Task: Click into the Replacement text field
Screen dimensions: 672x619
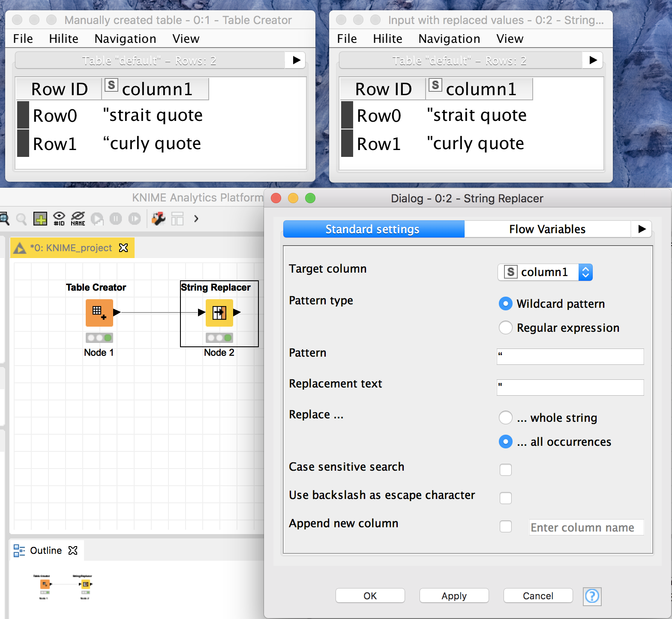Action: (x=570, y=388)
